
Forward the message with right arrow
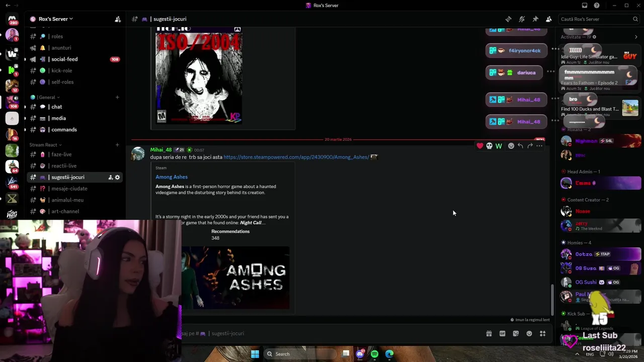point(530,146)
